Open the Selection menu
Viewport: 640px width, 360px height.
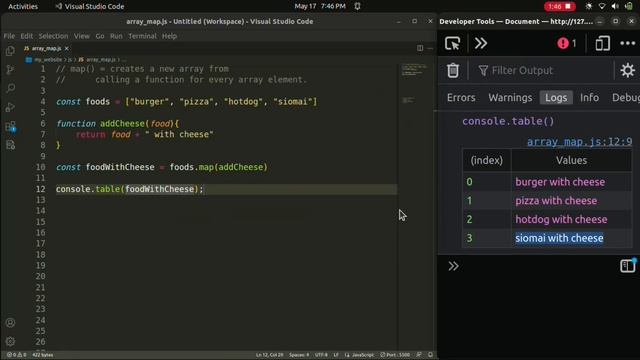pyautogui.click(x=53, y=36)
